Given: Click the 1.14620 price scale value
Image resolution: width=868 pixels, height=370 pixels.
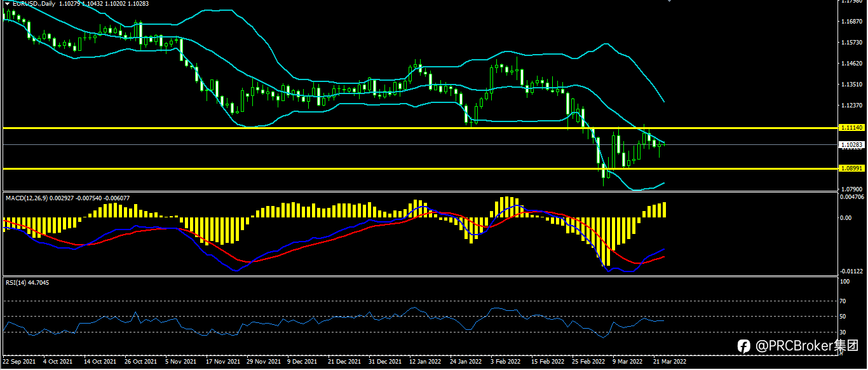Looking at the screenshot, I should coord(851,64).
